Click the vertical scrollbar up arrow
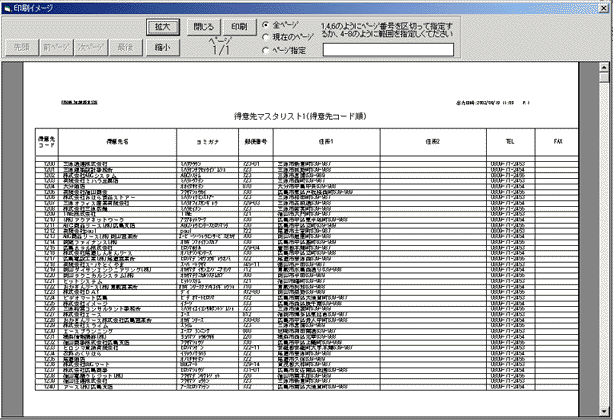Image resolution: width=613 pixels, height=420 pixels. click(604, 67)
